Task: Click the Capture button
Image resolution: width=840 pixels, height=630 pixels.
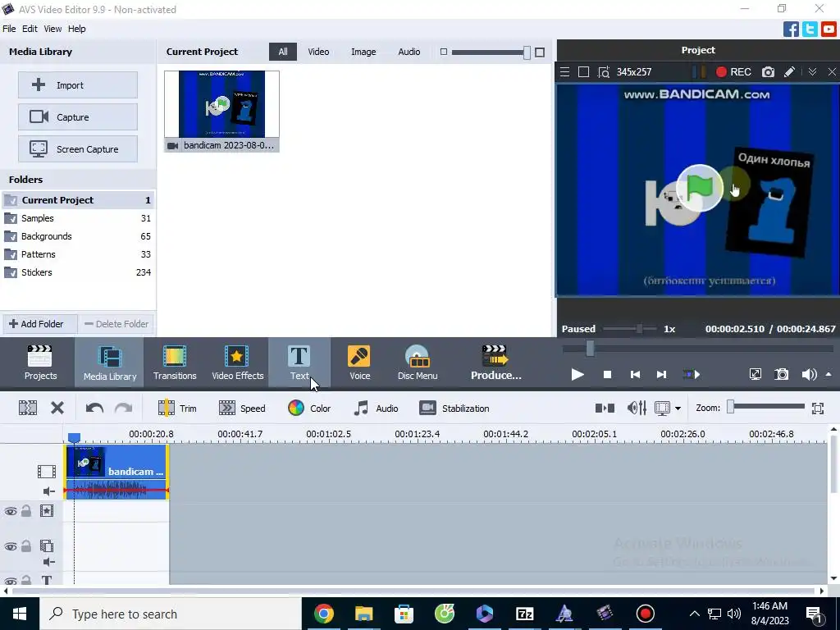Action: (x=78, y=116)
